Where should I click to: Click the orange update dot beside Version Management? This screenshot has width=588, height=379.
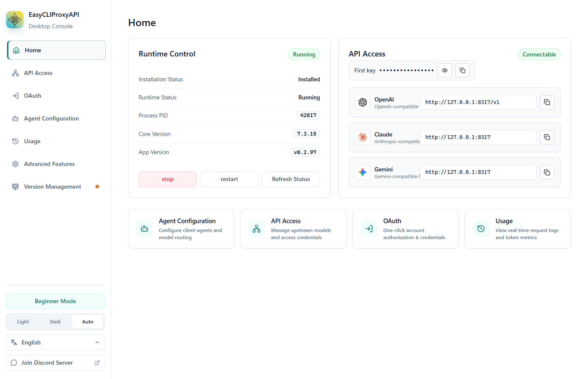[97, 187]
